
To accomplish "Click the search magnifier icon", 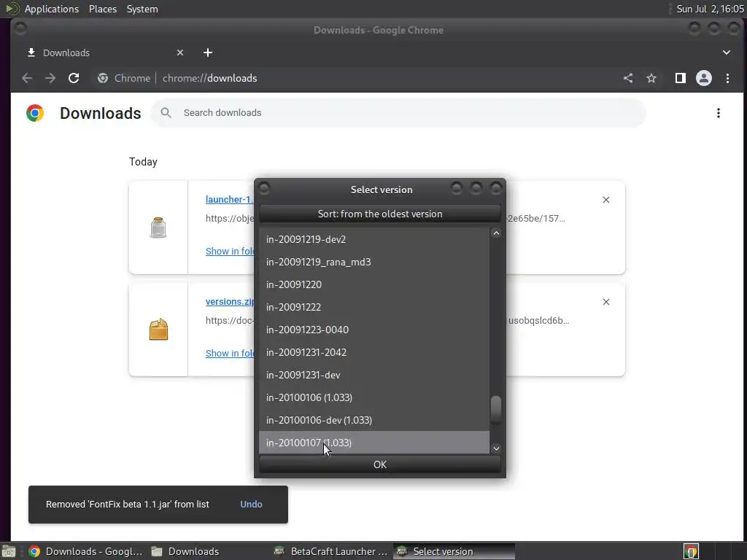I will (166, 113).
